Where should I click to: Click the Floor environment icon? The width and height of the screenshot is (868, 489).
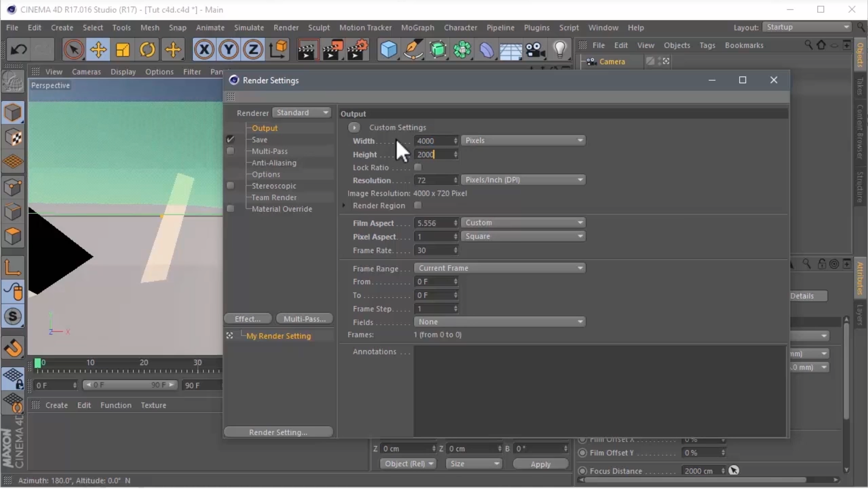pos(510,50)
